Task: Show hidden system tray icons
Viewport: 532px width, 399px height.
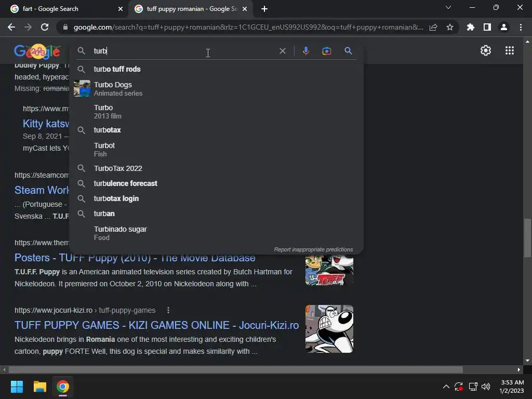Action: (446, 387)
